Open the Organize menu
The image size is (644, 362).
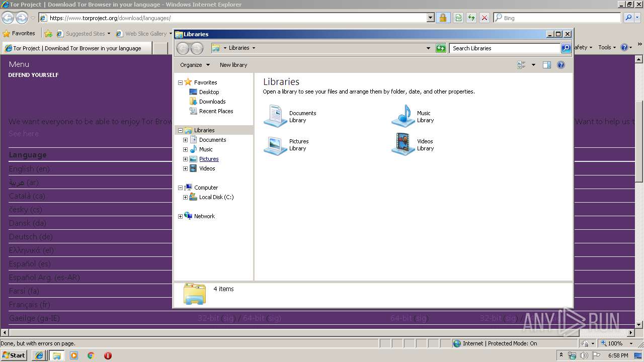point(194,65)
